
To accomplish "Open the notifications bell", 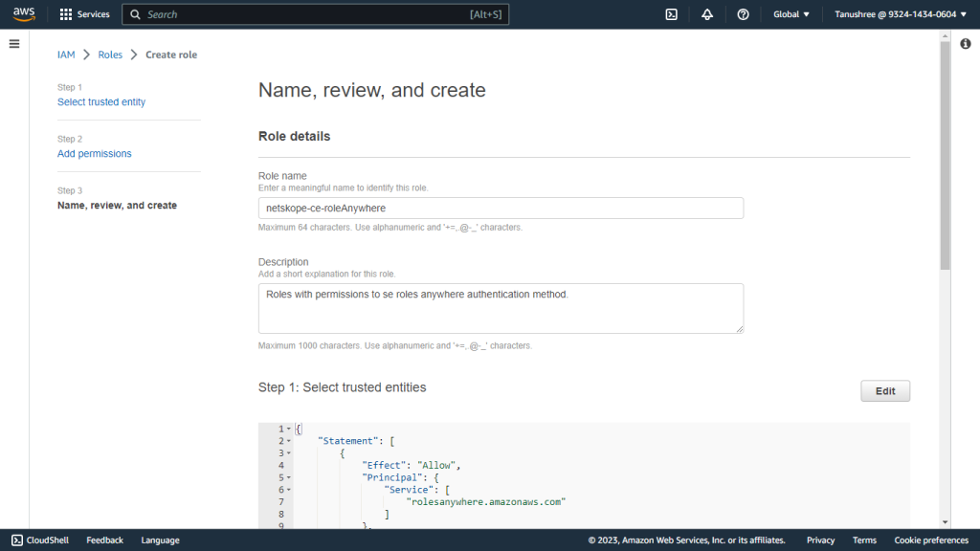I will point(707,14).
